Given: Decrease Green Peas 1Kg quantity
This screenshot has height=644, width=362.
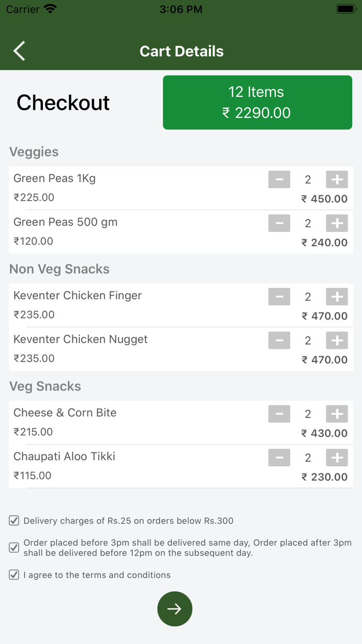Looking at the screenshot, I should point(279,180).
